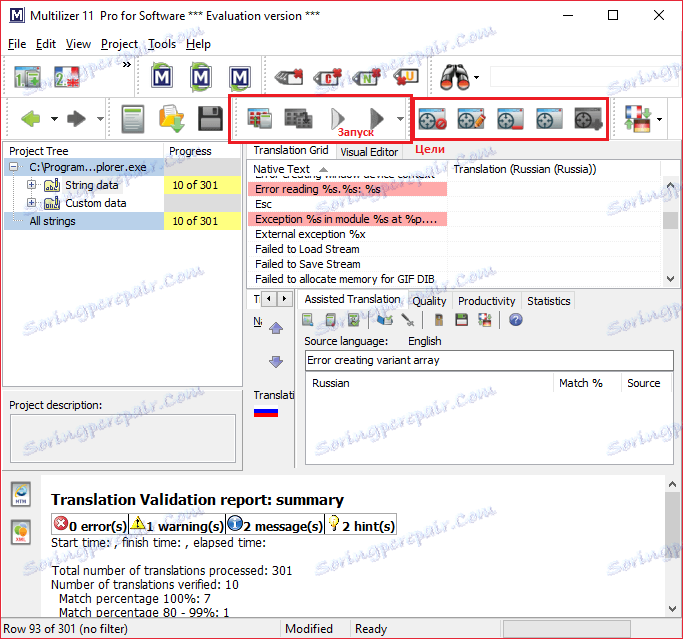Click the green-header document page icon
The height and width of the screenshot is (639, 683).
coord(133,118)
